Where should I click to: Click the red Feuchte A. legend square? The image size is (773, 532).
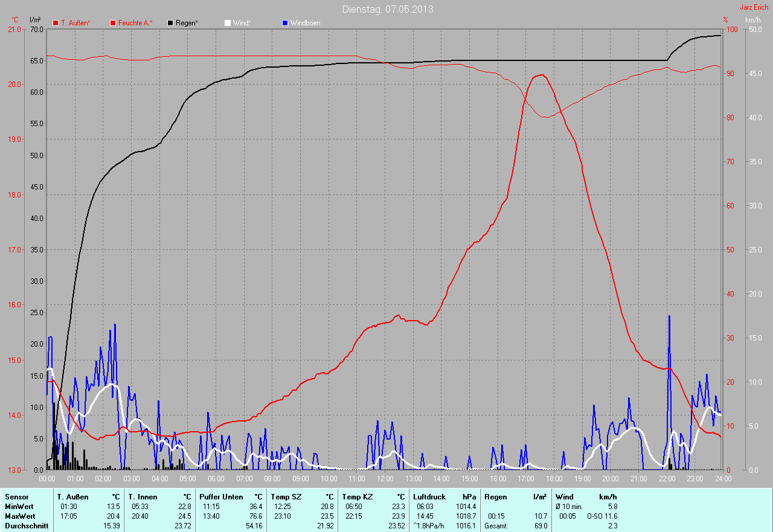coord(113,23)
